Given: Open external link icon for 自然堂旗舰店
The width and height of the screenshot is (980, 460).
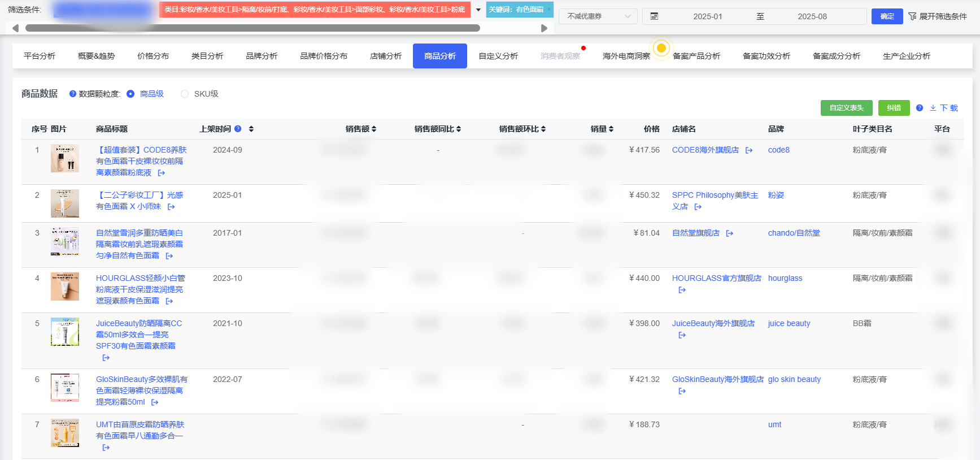Looking at the screenshot, I should click(x=729, y=233).
